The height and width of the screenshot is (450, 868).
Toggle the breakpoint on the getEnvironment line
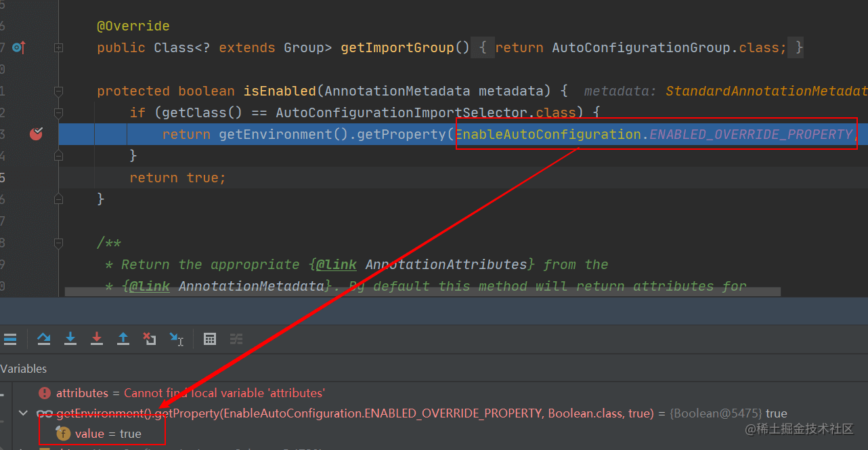tap(36, 134)
